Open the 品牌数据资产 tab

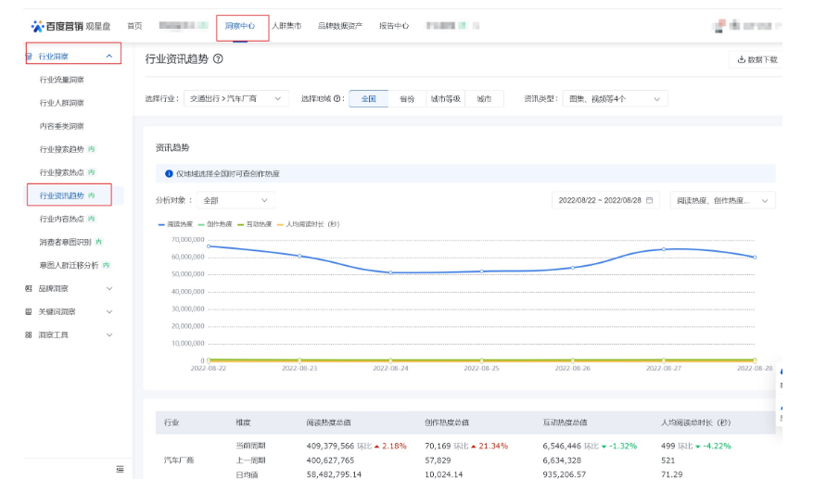(340, 26)
